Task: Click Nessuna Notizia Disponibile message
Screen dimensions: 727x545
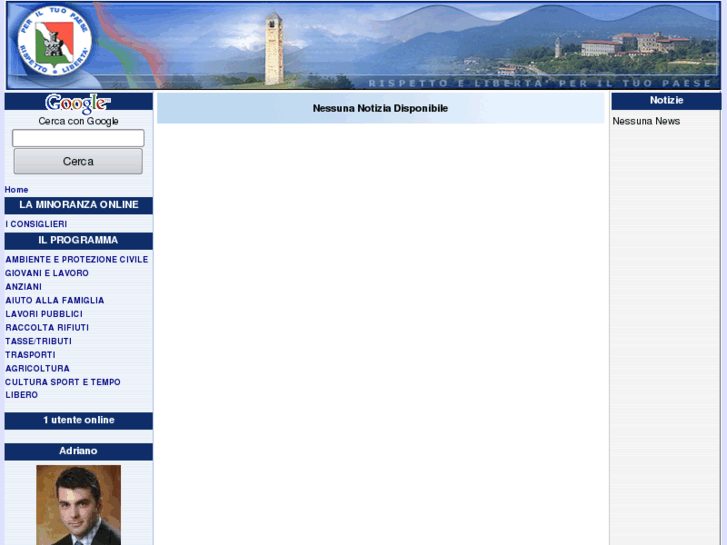Action: pos(380,108)
